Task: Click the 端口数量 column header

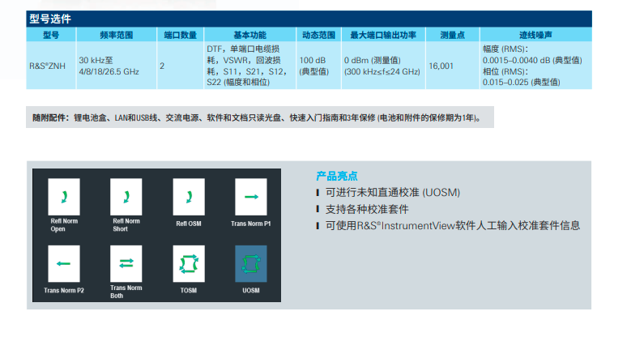Action: [x=180, y=36]
